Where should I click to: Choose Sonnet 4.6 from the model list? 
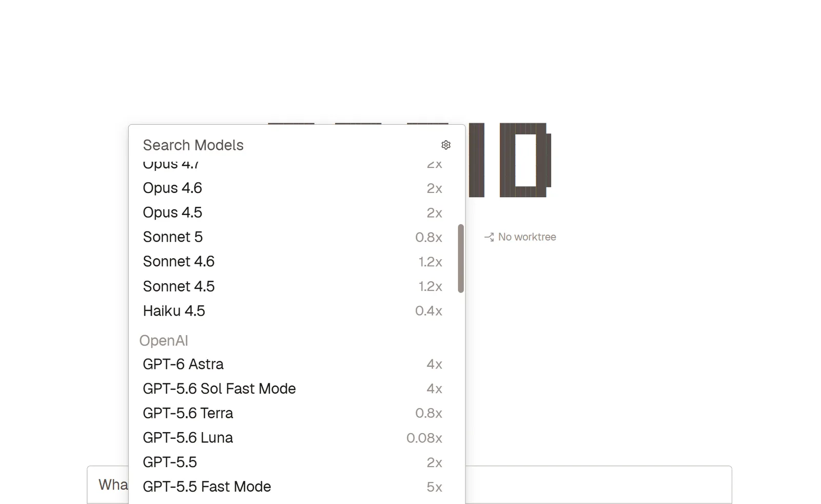292,262
